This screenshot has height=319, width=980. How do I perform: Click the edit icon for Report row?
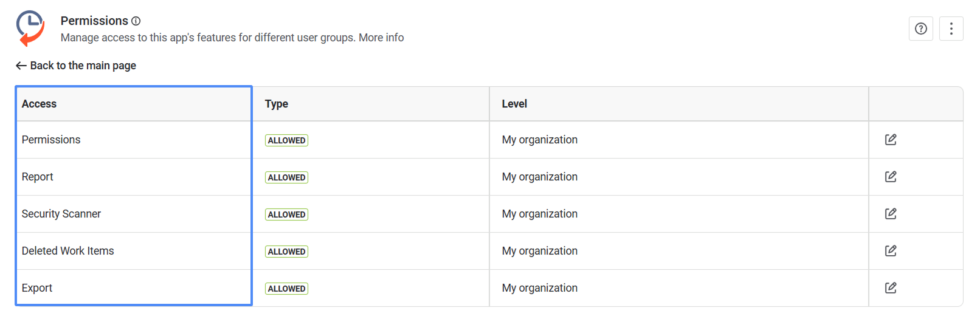point(891,177)
